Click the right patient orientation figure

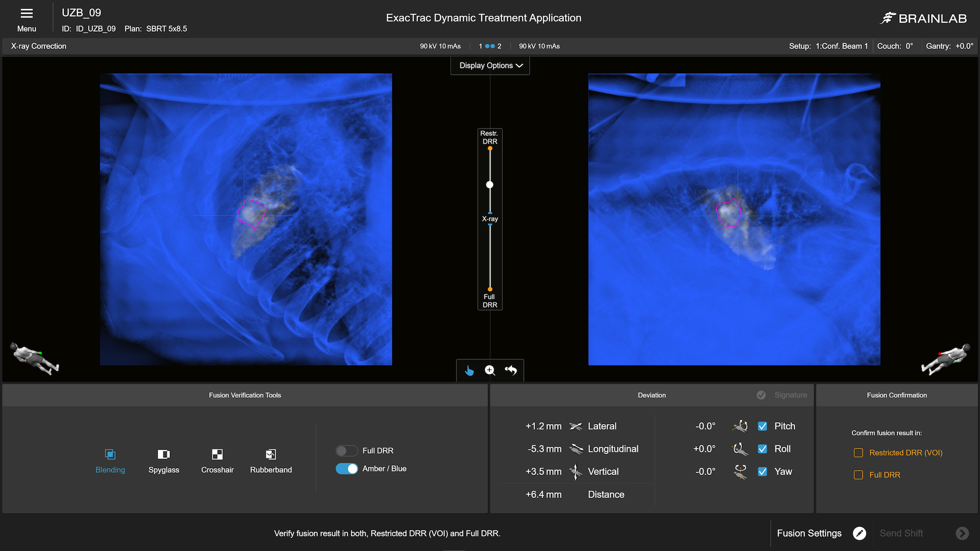click(946, 359)
